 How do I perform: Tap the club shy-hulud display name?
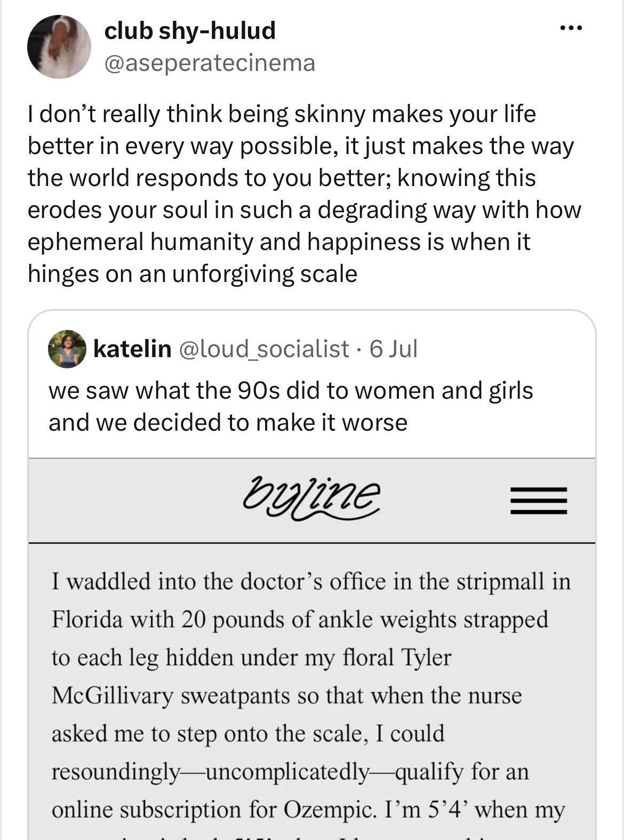point(190,30)
